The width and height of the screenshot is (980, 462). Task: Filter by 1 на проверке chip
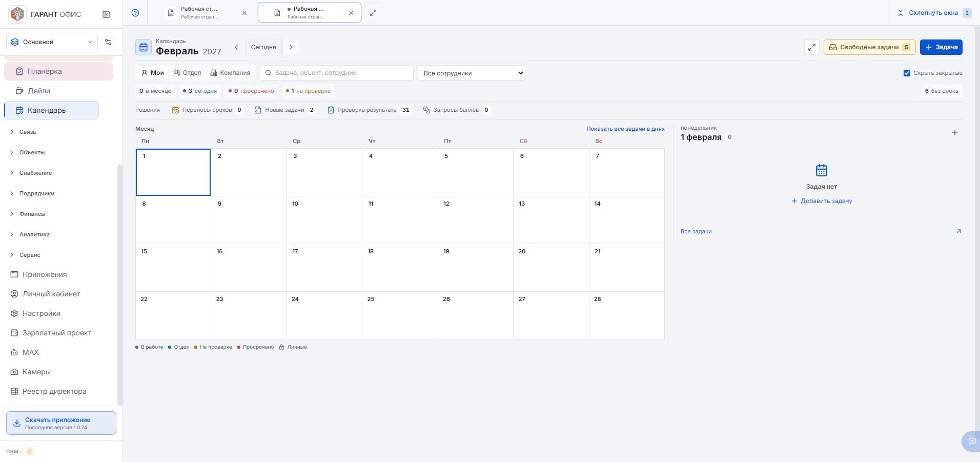[x=308, y=91]
